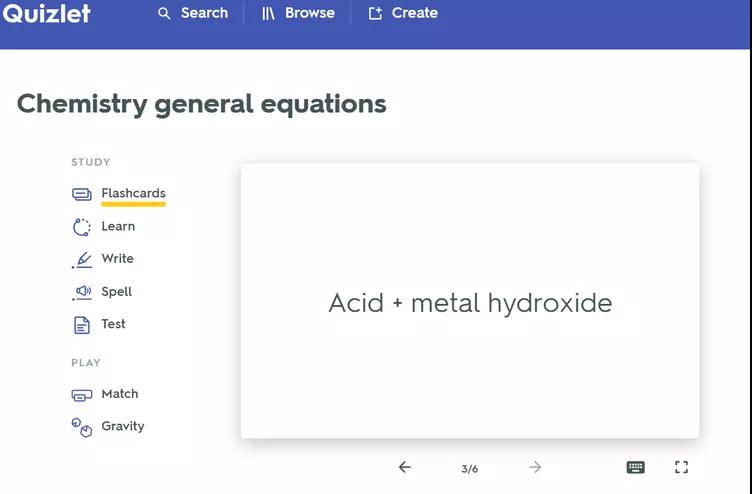Screen dimensions: 752x494
Task: Show keyboard shortcuts icon
Action: point(635,467)
